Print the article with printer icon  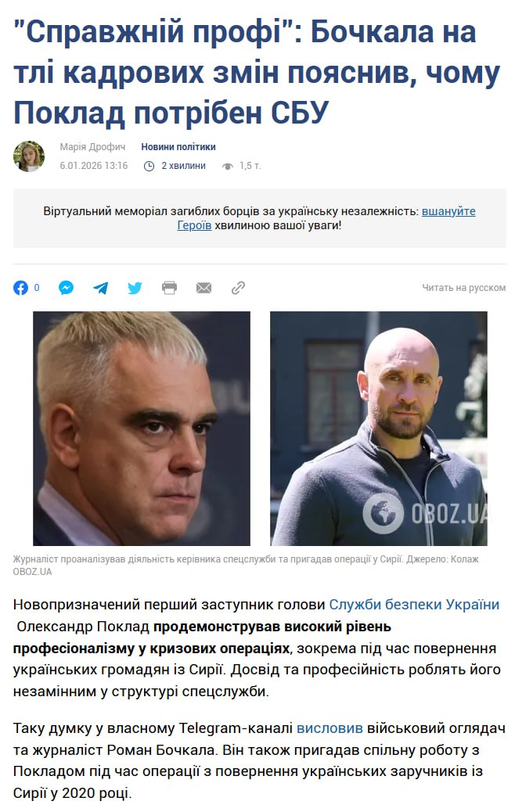(x=169, y=288)
